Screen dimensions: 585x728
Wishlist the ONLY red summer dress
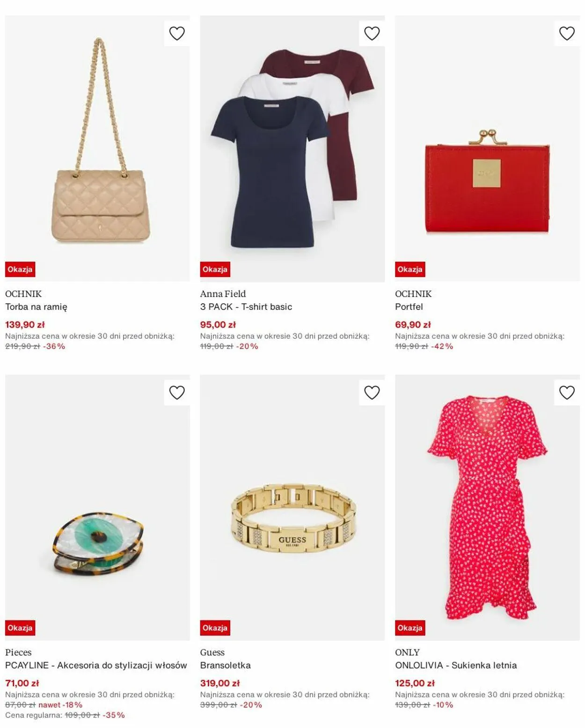[567, 393]
